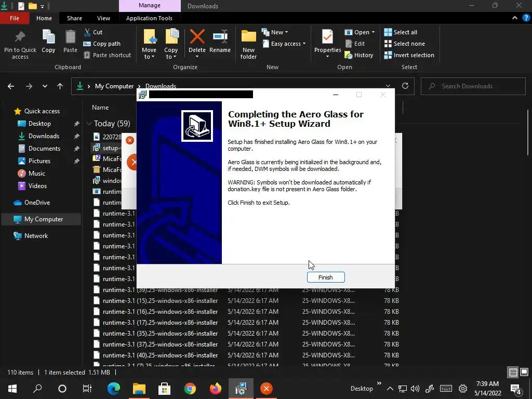Launch Google Chrome from taskbar
Screen dimensions: 532x399
pyautogui.click(x=190, y=389)
